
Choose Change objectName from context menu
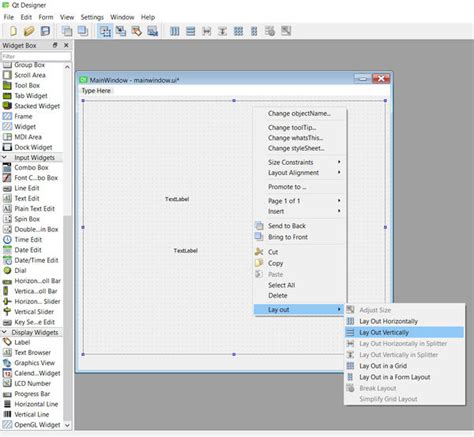click(x=299, y=114)
